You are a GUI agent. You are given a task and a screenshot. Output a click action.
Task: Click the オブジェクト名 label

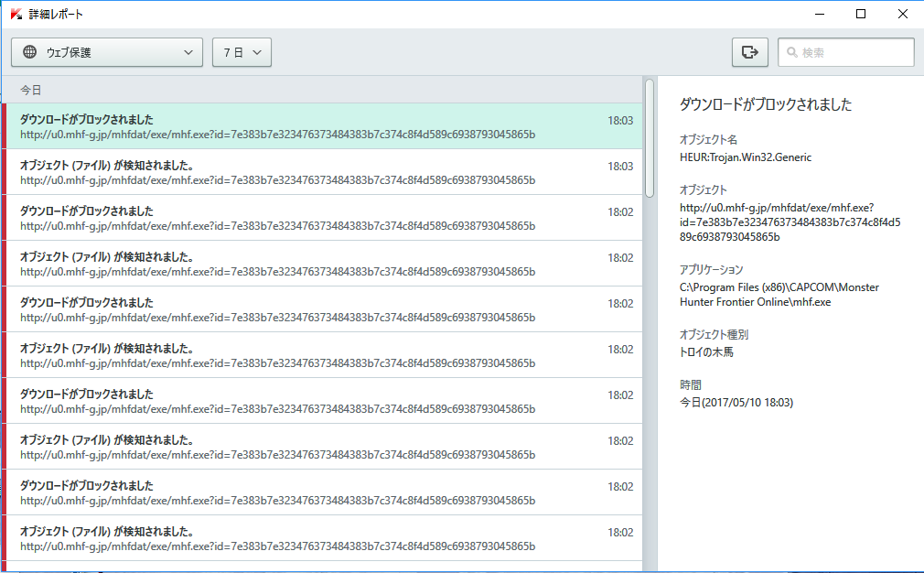point(708,140)
